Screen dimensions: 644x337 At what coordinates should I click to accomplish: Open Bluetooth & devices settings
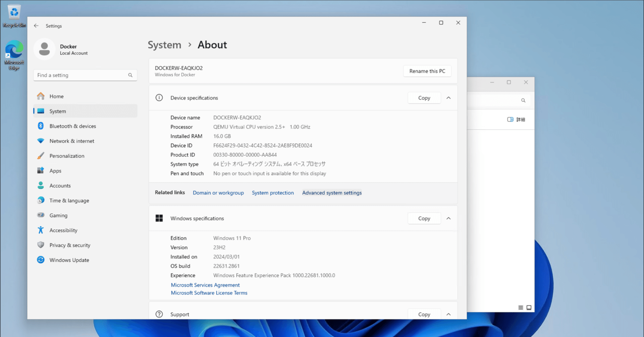(86, 126)
